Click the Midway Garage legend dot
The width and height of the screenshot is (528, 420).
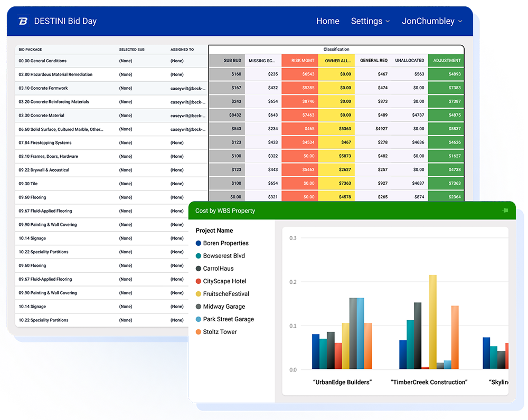click(199, 307)
